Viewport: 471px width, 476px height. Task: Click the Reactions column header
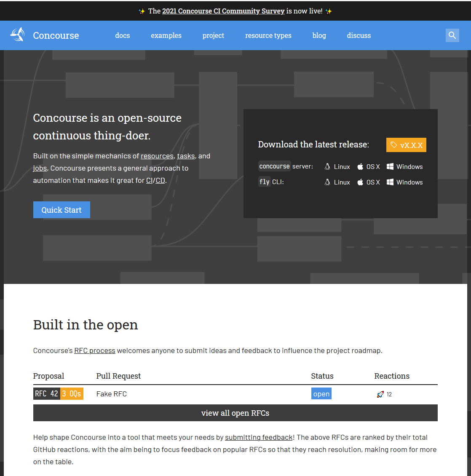392,376
